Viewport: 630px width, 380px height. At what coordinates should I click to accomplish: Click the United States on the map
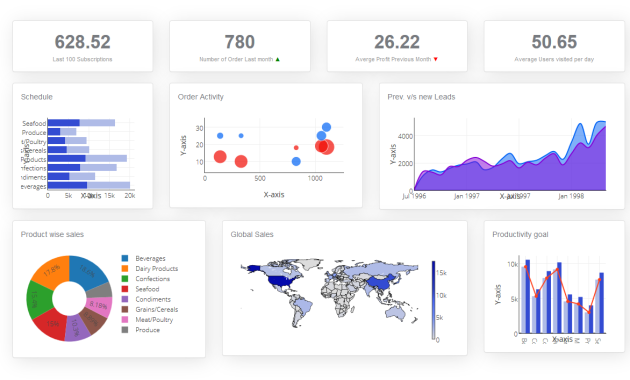coord(281,280)
